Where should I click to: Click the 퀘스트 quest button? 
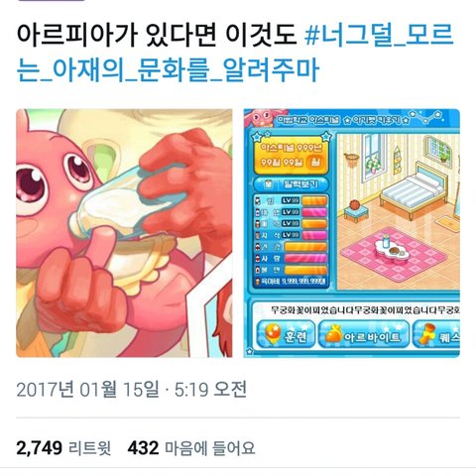[x=436, y=334]
